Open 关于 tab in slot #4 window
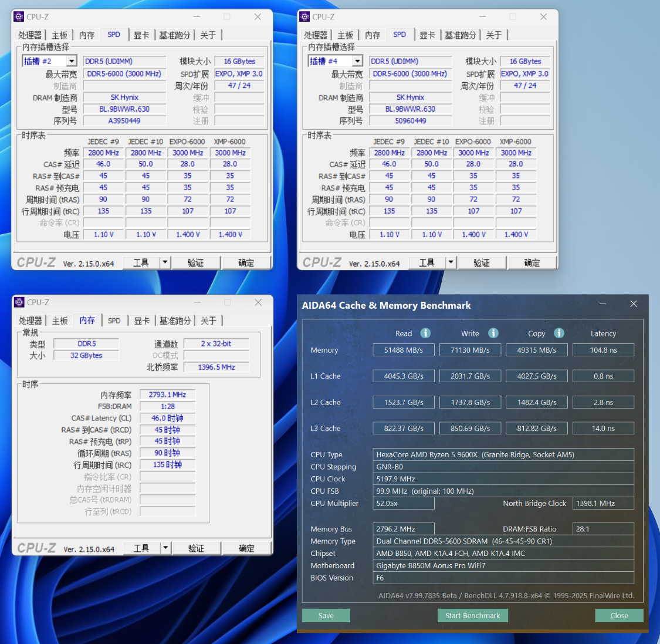 coord(494,35)
